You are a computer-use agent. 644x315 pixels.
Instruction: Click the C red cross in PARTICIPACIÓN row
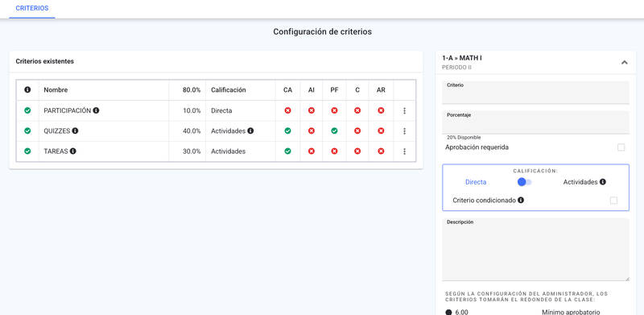357,110
